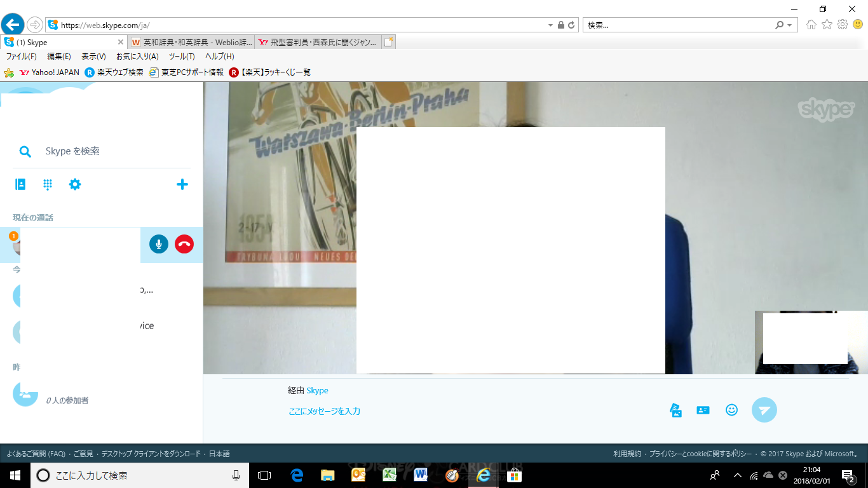Open the browser tools gear icon
This screenshot has height=488, width=868.
pyautogui.click(x=843, y=25)
